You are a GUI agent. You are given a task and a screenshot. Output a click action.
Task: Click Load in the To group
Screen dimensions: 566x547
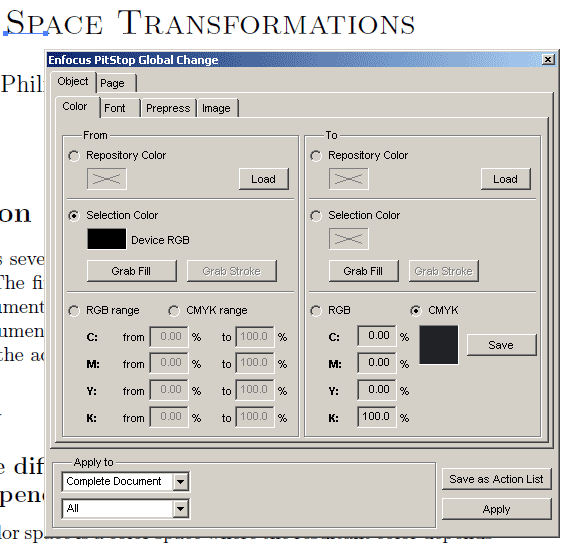[x=506, y=179]
